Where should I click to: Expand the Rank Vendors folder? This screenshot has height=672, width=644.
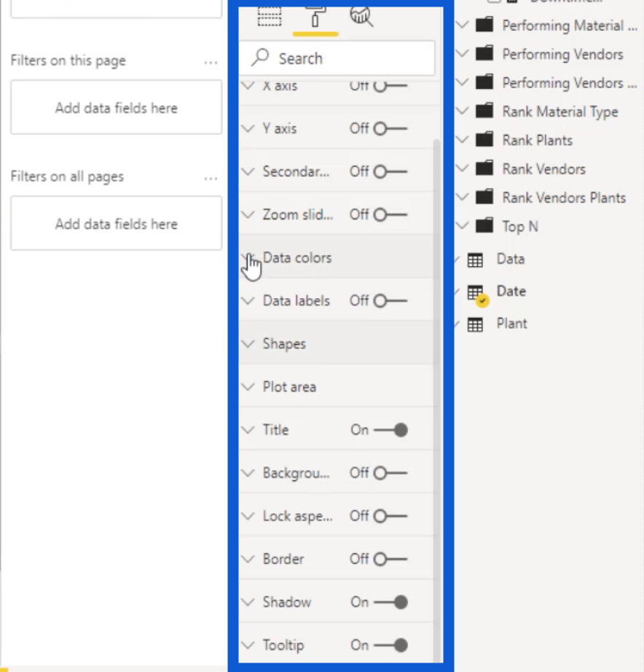coord(463,168)
